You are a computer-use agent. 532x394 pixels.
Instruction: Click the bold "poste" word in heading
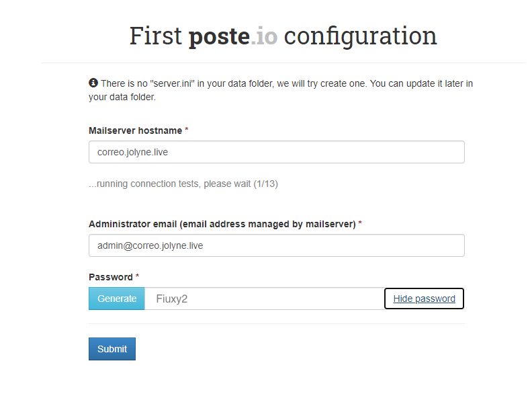[219, 36]
